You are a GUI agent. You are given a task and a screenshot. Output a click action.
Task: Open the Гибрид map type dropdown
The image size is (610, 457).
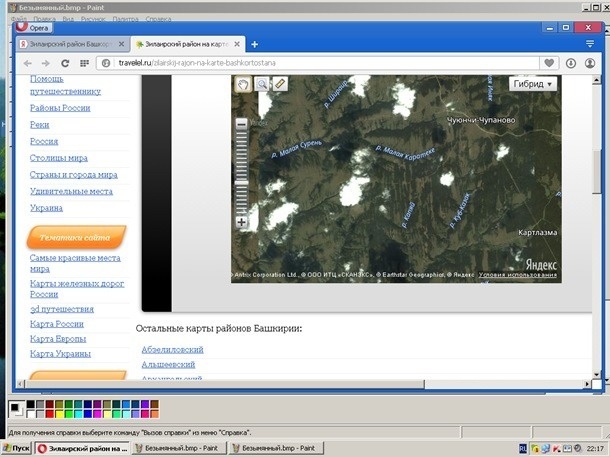pos(533,84)
